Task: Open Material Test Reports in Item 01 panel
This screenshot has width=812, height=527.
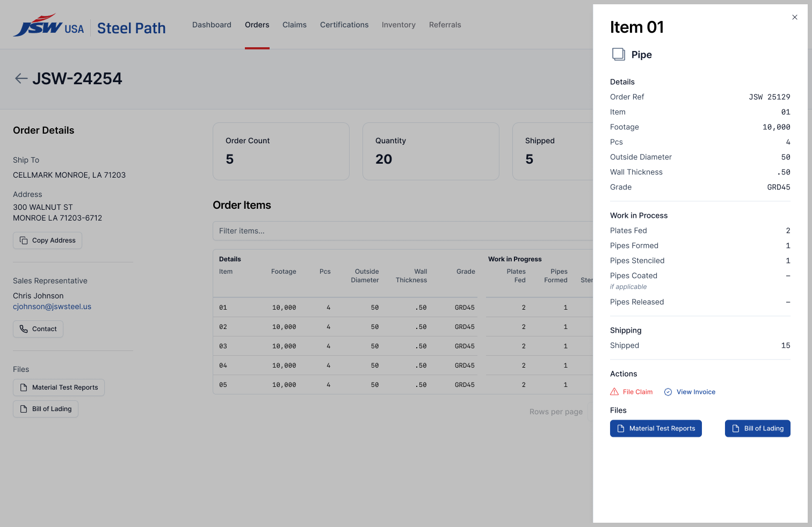Action: pyautogui.click(x=656, y=428)
